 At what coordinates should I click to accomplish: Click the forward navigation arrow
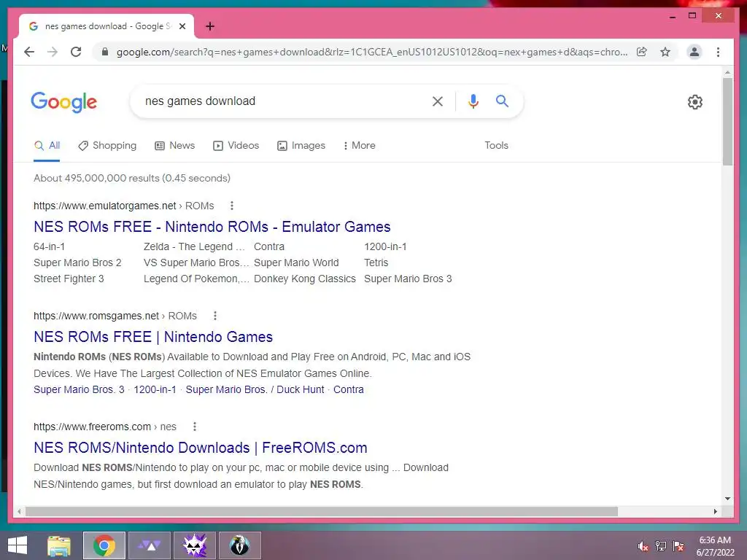[x=53, y=52]
